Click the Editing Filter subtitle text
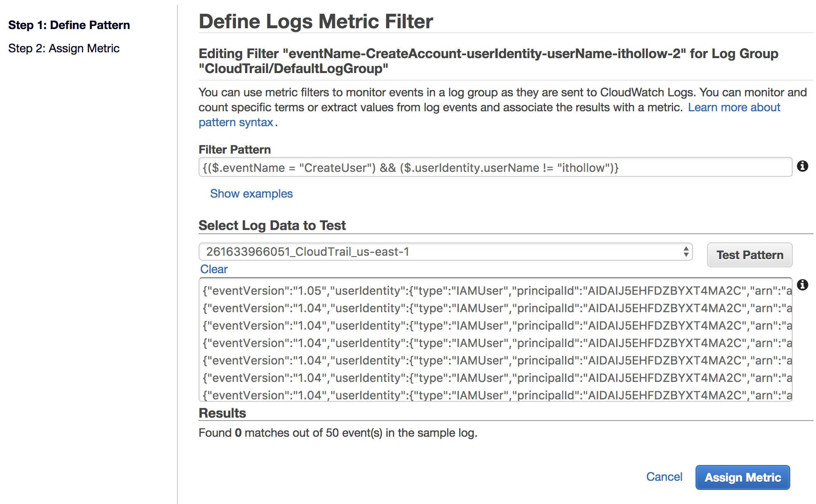This screenshot has width=816, height=504. click(x=488, y=61)
